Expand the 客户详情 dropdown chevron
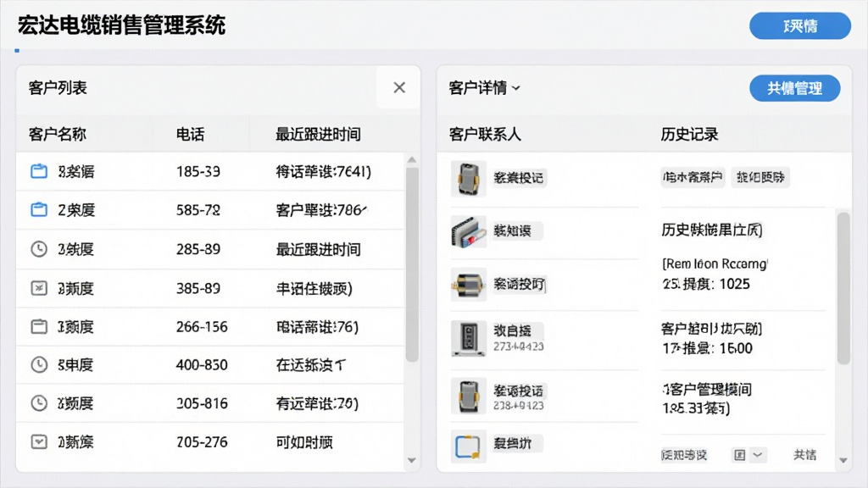 pyautogui.click(x=516, y=88)
